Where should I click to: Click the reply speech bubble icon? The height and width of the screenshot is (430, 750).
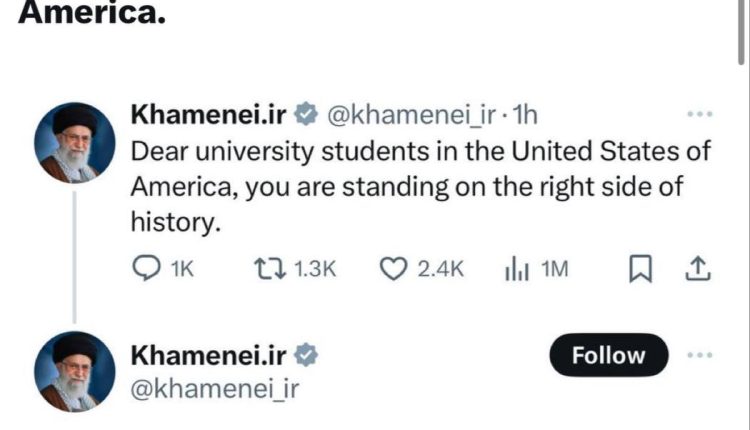(x=147, y=268)
